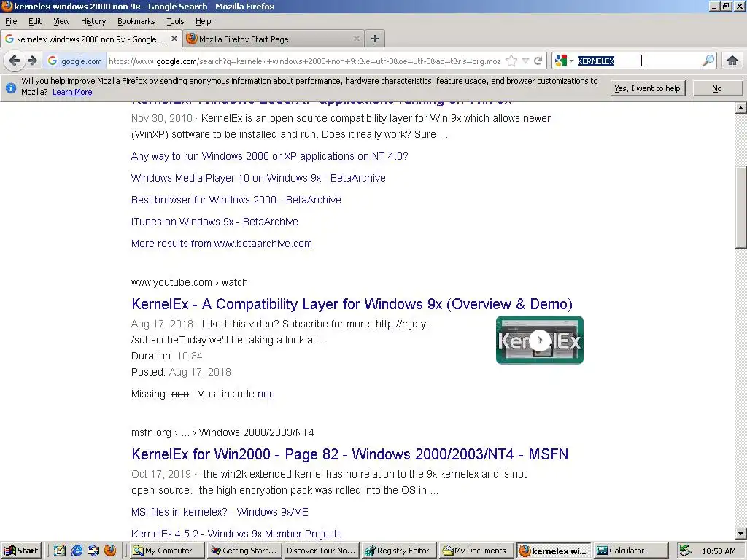Open search engine selector dropdown

pos(564,61)
